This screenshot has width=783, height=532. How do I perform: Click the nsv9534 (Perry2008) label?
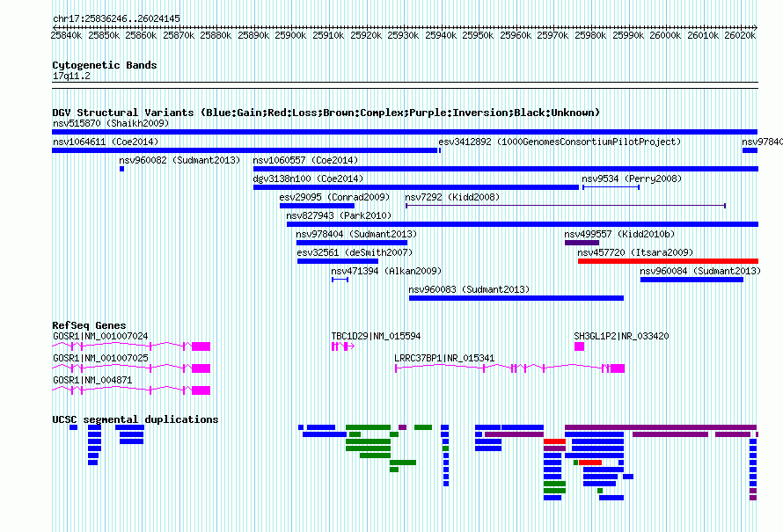(632, 179)
